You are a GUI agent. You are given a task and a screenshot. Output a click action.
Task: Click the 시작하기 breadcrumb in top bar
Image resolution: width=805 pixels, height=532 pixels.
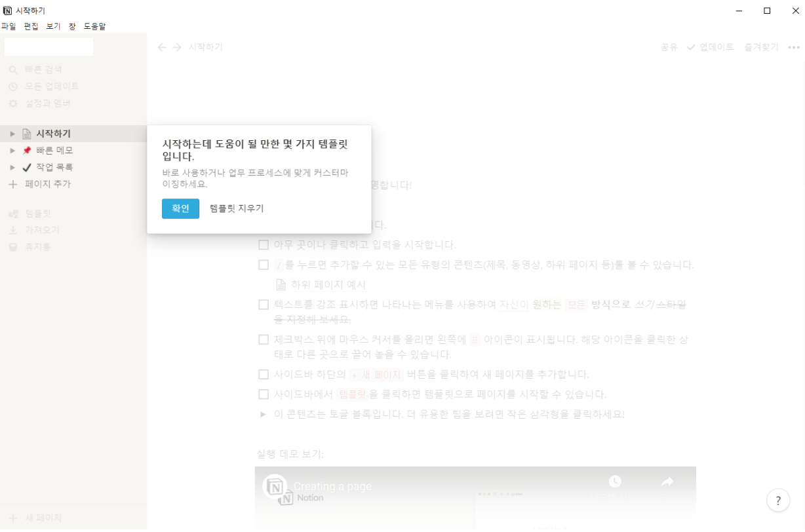[x=206, y=47]
